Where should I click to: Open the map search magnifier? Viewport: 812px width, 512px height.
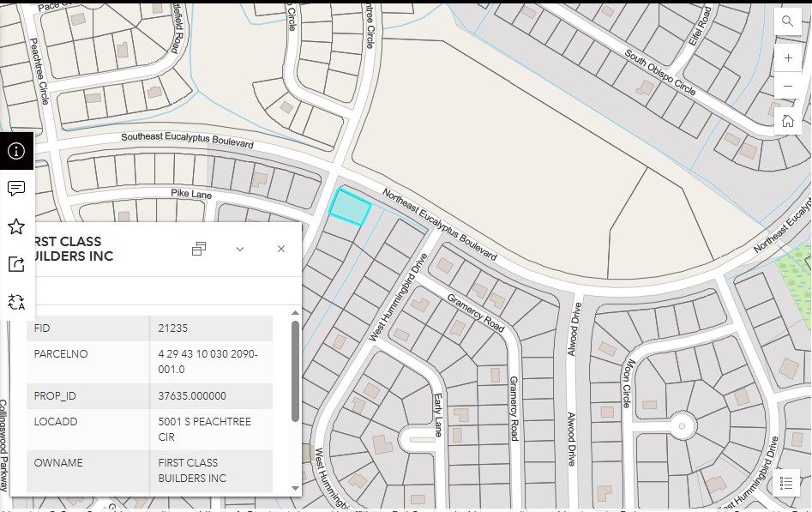tap(787, 22)
